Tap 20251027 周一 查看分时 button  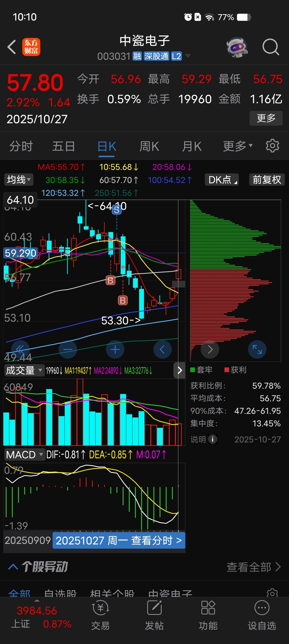pos(119,540)
